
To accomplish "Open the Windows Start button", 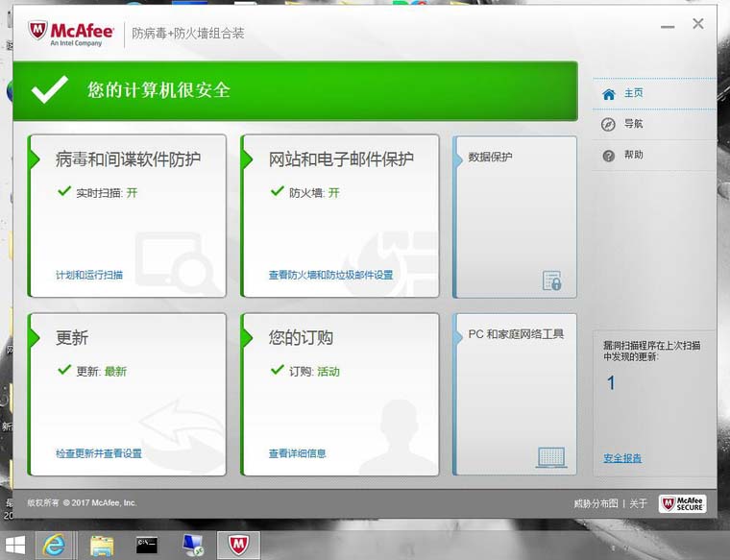I will pyautogui.click(x=15, y=545).
